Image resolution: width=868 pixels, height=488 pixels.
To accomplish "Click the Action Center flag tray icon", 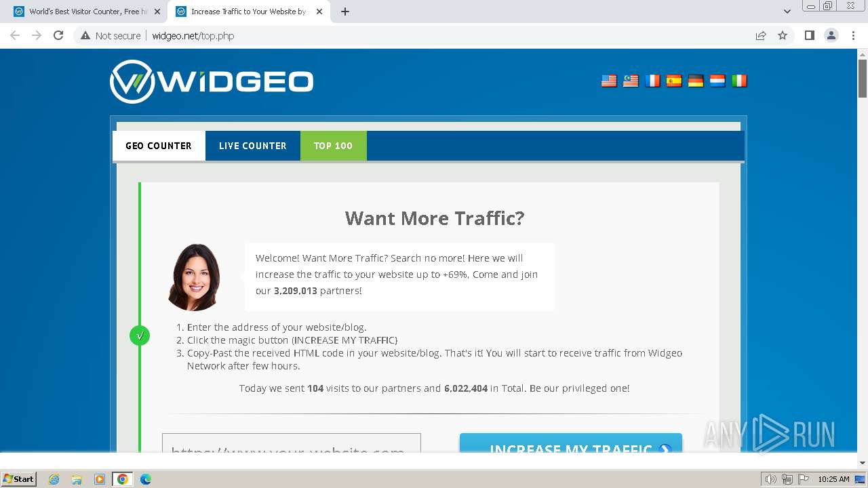I will [x=803, y=479].
